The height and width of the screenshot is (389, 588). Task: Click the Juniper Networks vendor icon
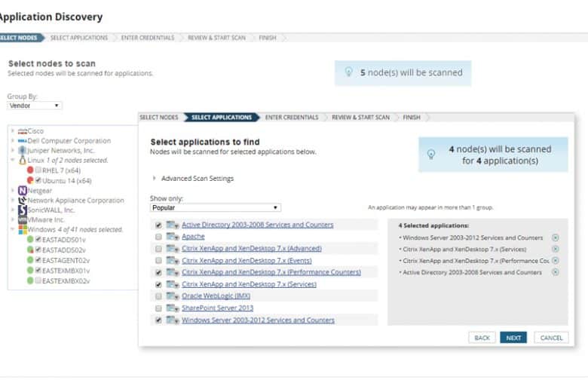pyautogui.click(x=22, y=151)
